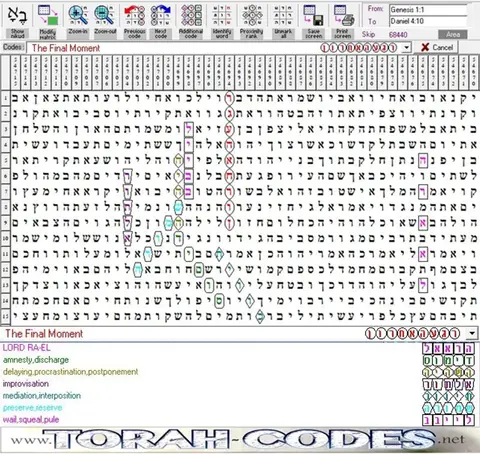Viewport: 480px width, 454px height.
Task: Click the Skip label
Action: (x=369, y=34)
